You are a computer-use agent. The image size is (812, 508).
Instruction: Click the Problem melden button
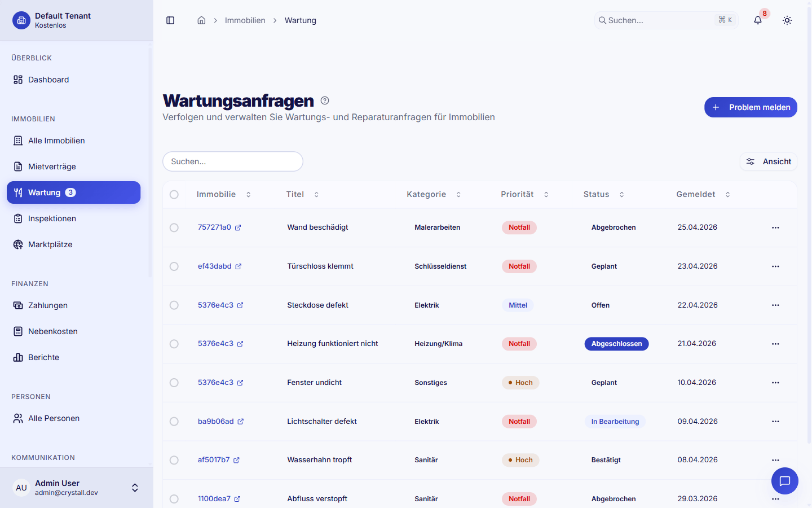tap(751, 107)
